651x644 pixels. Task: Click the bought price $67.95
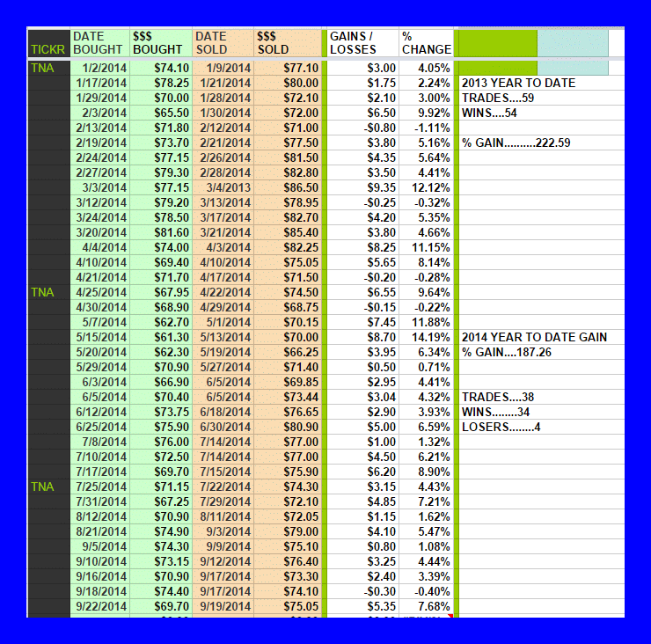(161, 292)
